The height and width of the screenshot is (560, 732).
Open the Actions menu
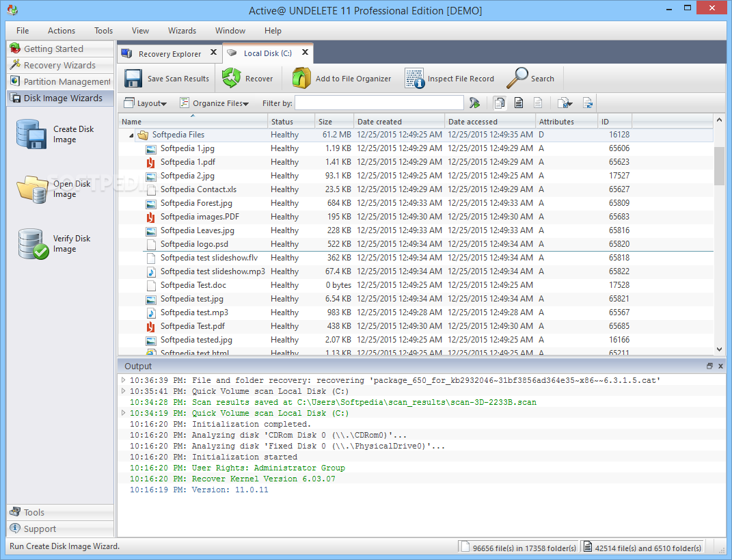[x=61, y=31]
